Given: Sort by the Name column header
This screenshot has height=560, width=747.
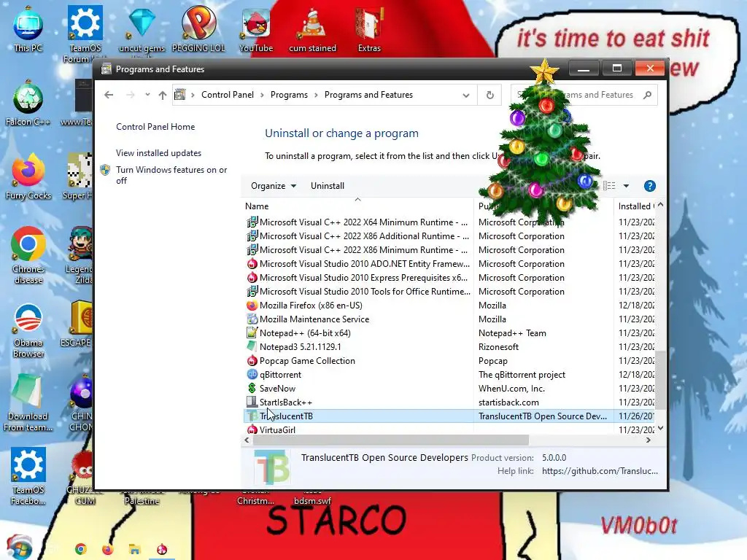Looking at the screenshot, I should [x=358, y=206].
